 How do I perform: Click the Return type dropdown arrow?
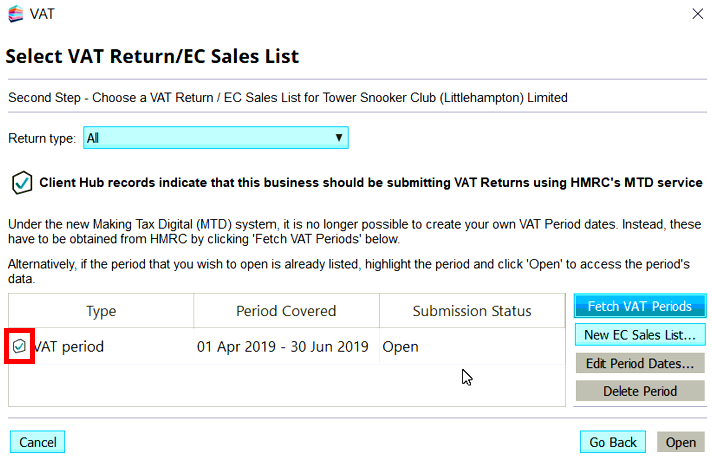pos(339,138)
